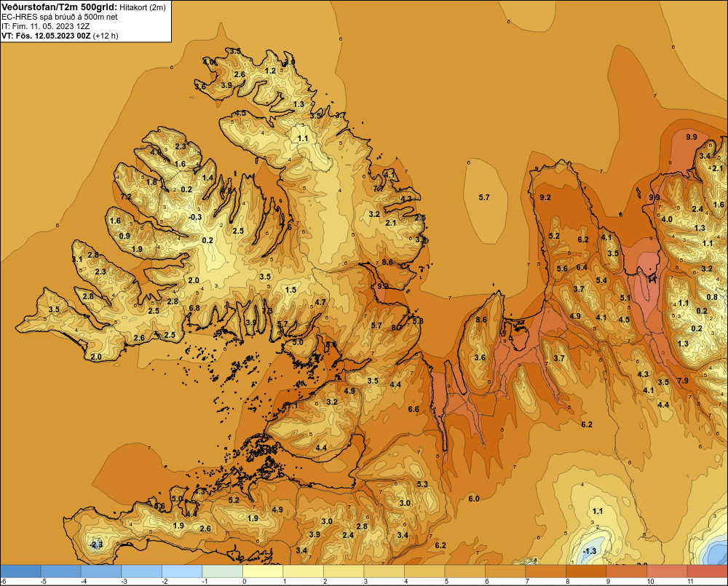728x586 pixels.
Task: Click the legend swatch between 10 and 11
Action: pos(667,571)
